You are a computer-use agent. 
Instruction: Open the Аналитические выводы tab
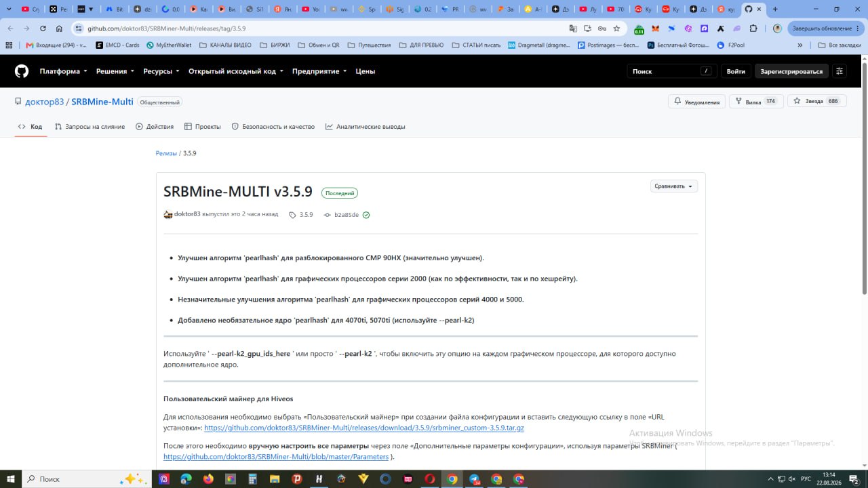(x=366, y=127)
